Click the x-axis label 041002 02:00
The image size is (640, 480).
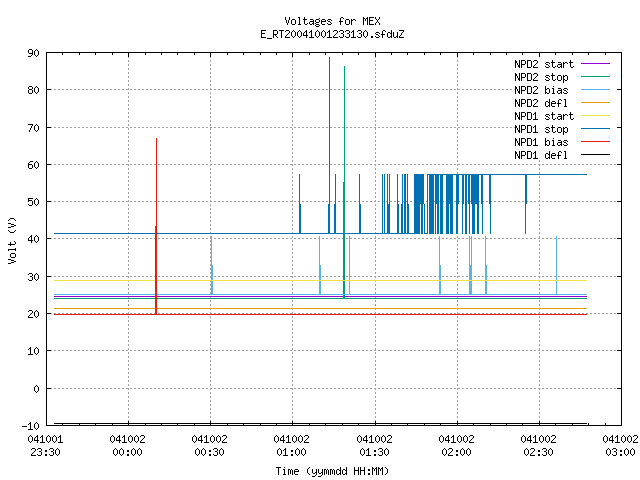point(456,446)
